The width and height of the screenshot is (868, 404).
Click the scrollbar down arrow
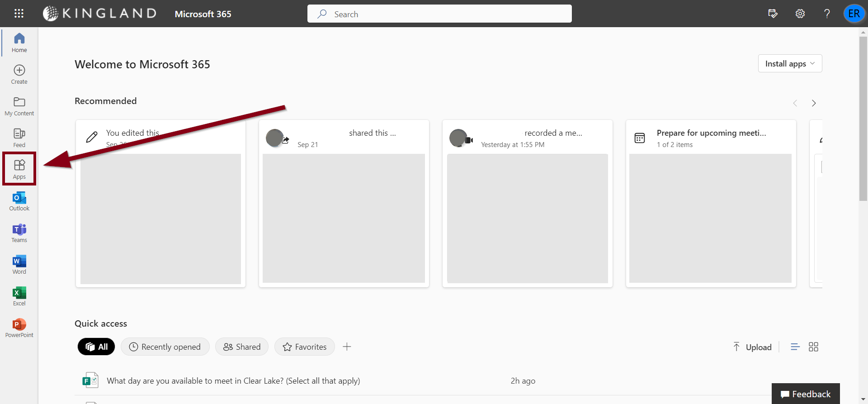pyautogui.click(x=863, y=399)
